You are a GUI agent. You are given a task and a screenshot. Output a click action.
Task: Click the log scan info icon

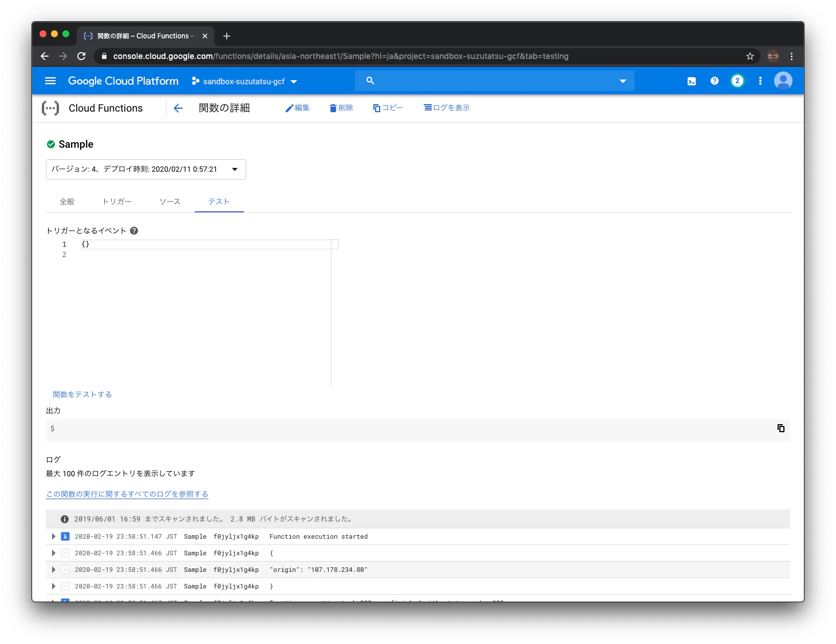coord(65,519)
